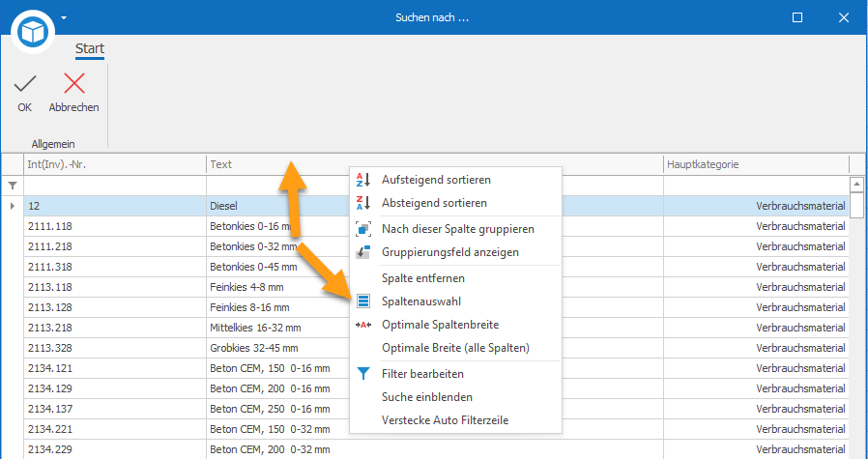
Task: Click the row indicator arrow beside 12
Action: click(13, 206)
